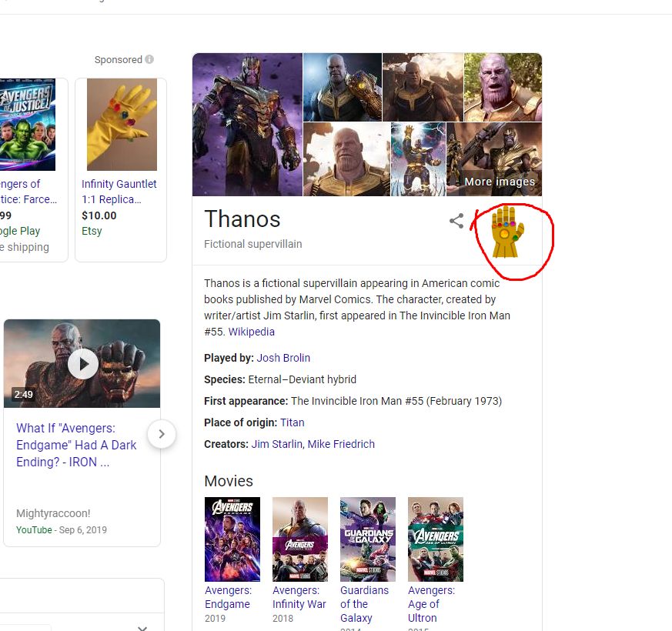Open Avengers of Justice product image

[x=28, y=124]
